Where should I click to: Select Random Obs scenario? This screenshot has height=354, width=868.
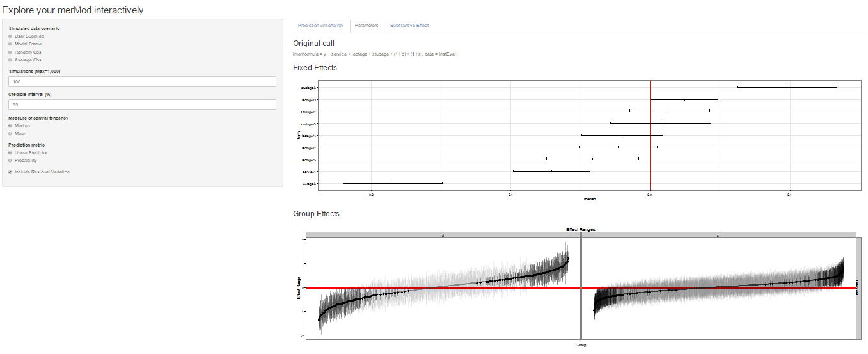coord(10,52)
